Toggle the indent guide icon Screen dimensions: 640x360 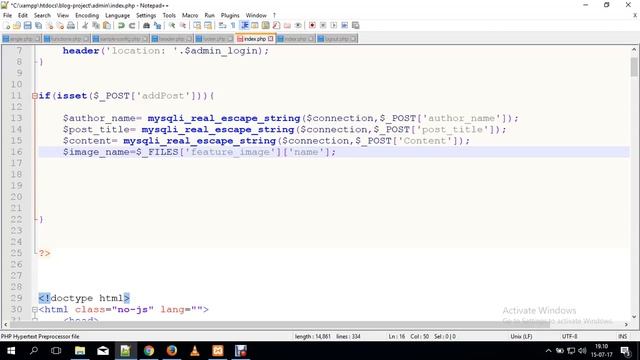point(244,25)
